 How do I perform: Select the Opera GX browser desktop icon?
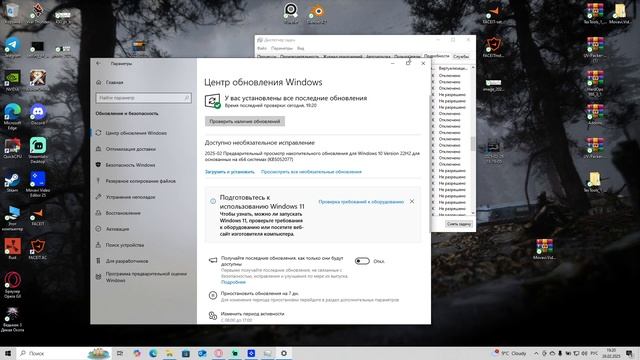point(12,285)
